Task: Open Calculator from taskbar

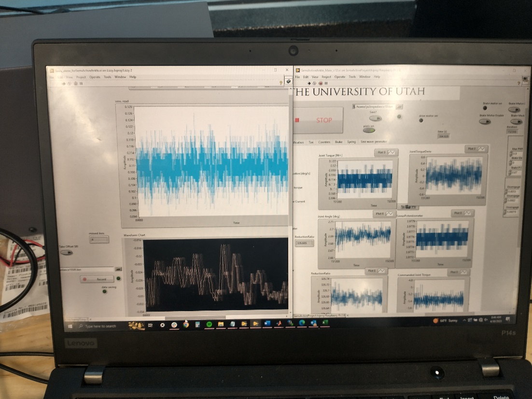Action: (197, 325)
